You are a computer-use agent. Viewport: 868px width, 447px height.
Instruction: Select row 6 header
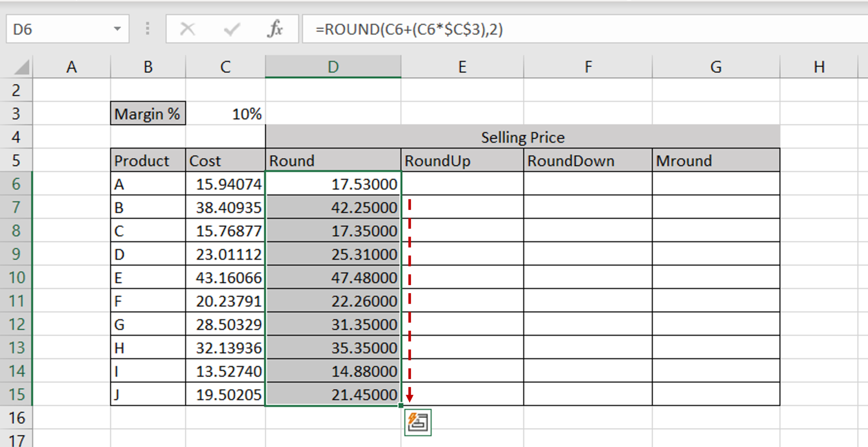[x=16, y=184]
